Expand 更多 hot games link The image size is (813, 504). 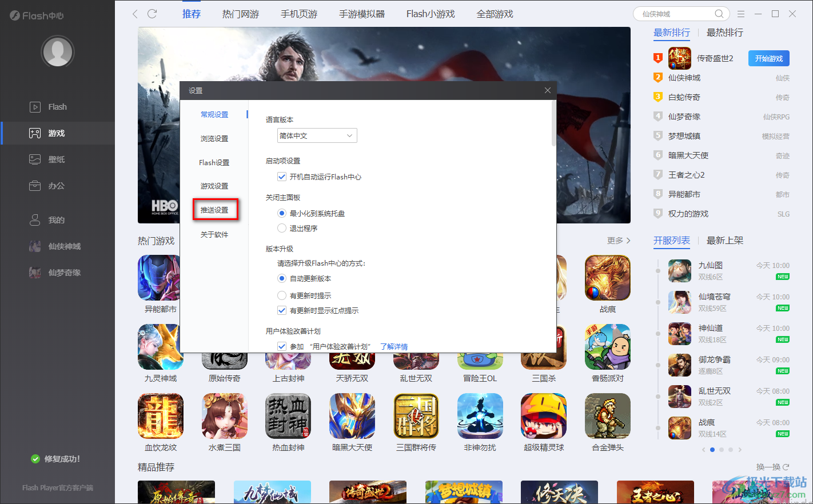[x=619, y=241]
